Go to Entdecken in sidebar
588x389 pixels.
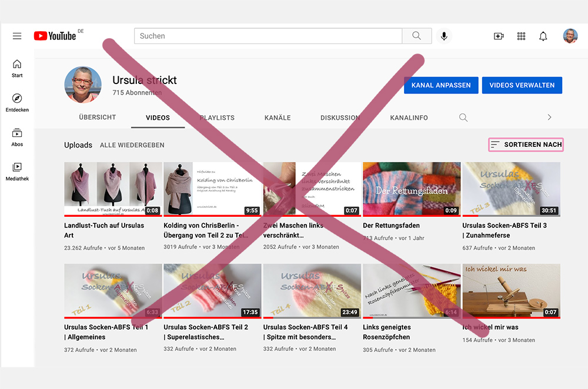[x=17, y=102]
